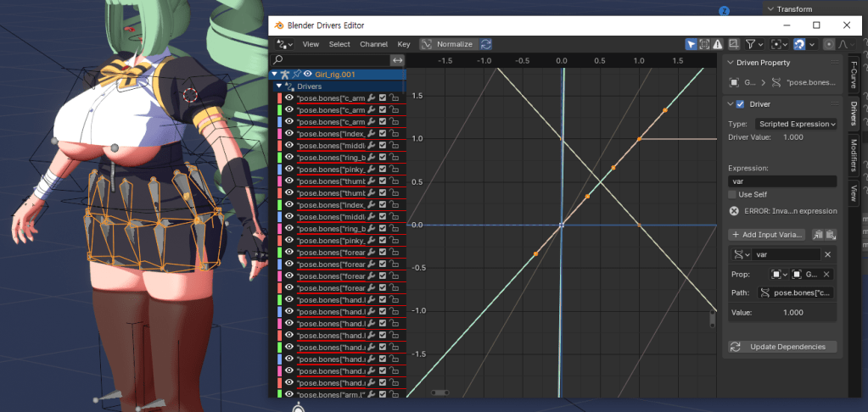Viewport: 868px width, 412px height.
Task: Click the only-selected arrow icon in header
Action: (692, 44)
